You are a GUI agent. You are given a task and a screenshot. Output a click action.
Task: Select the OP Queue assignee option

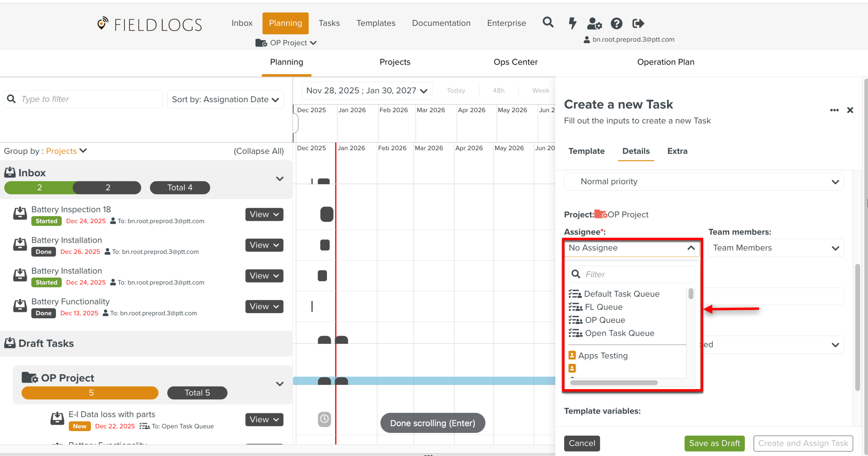click(x=604, y=320)
